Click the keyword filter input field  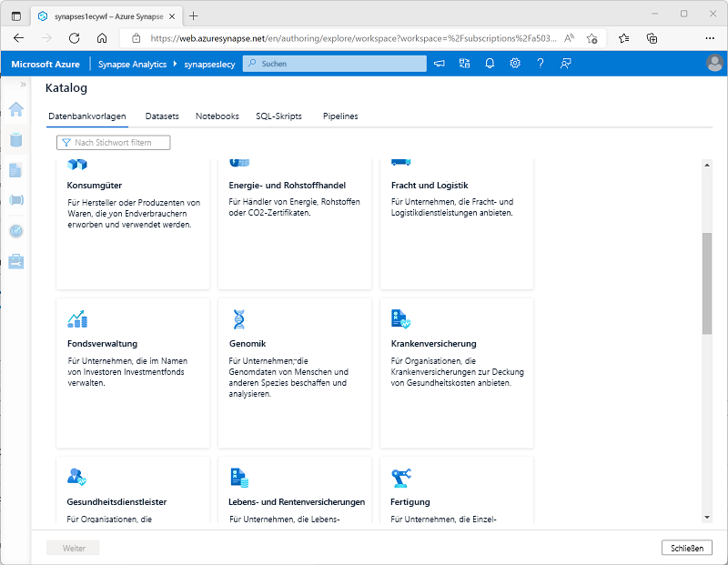tap(113, 142)
